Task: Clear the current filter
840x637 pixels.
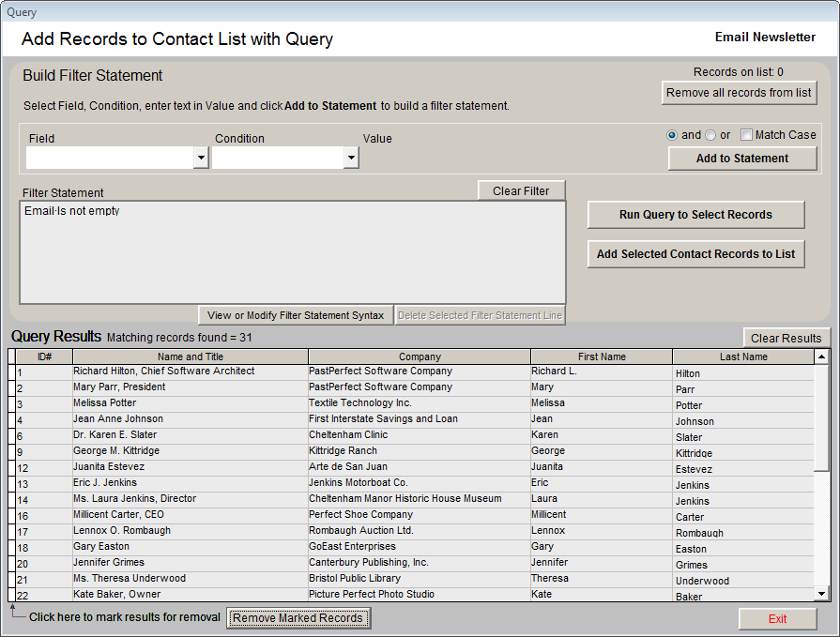Action: (522, 190)
